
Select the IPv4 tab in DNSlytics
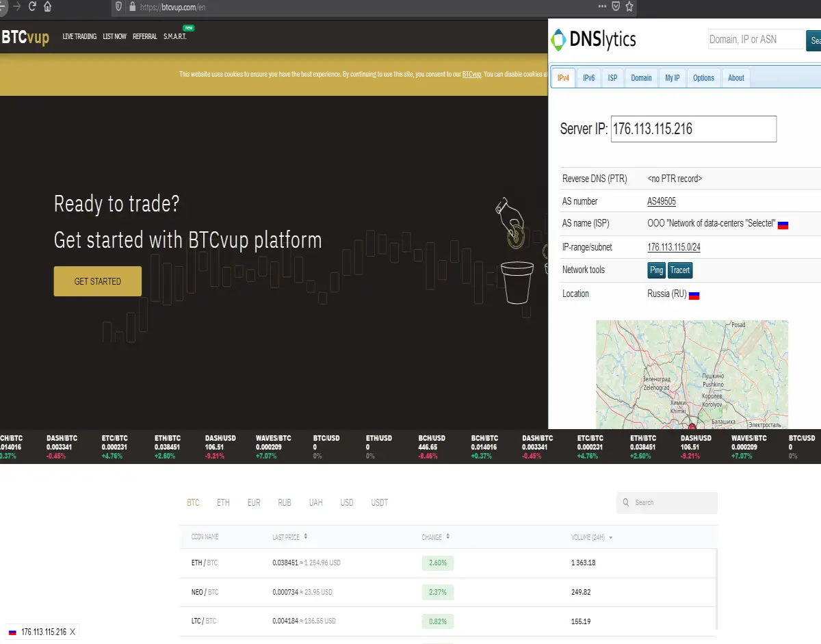[563, 78]
